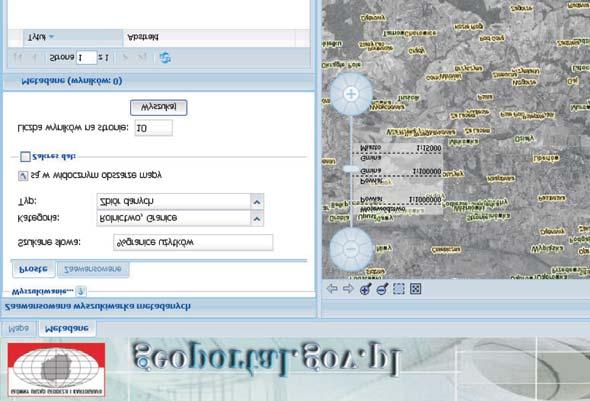Go to the previous results page icon

tap(35, 58)
